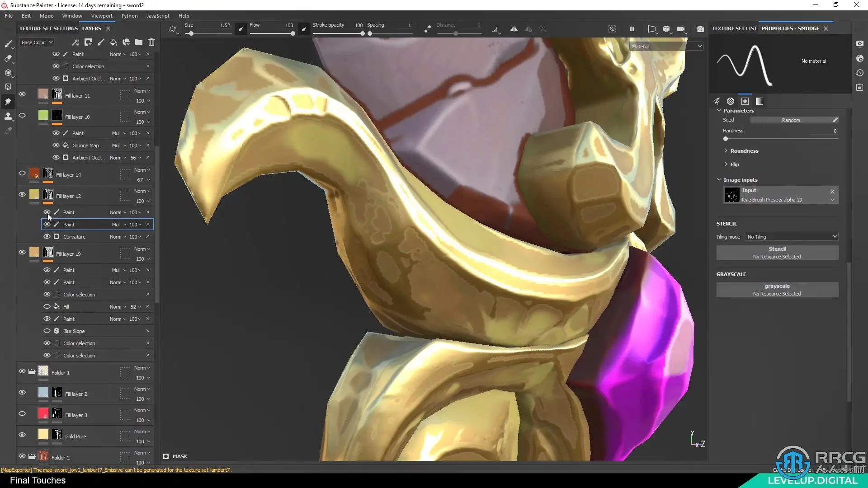This screenshot has height=488, width=868.
Task: Show the Blur Slope effect via eye
Action: (x=47, y=331)
